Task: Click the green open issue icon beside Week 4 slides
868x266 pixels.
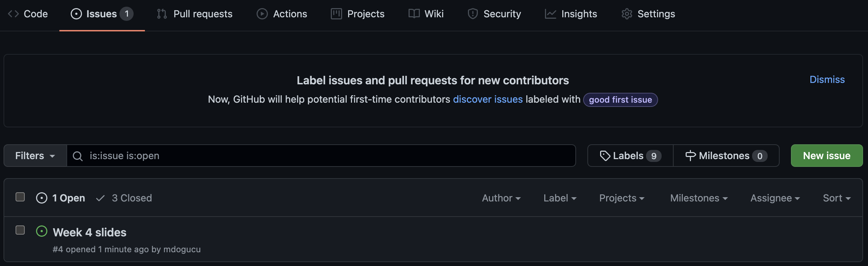Action: point(42,232)
